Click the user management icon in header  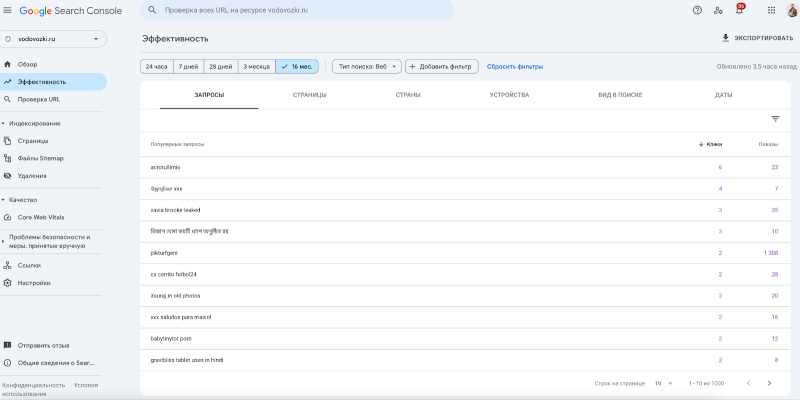coord(718,10)
